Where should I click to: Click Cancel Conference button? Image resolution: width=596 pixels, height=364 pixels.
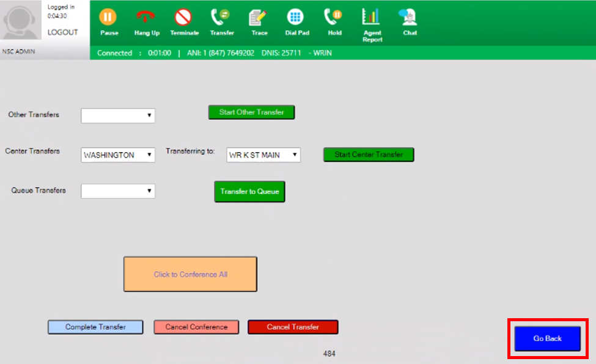click(196, 327)
